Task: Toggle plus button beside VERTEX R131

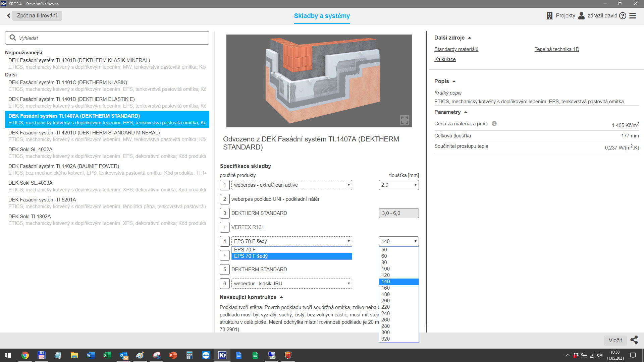Action: (225, 227)
